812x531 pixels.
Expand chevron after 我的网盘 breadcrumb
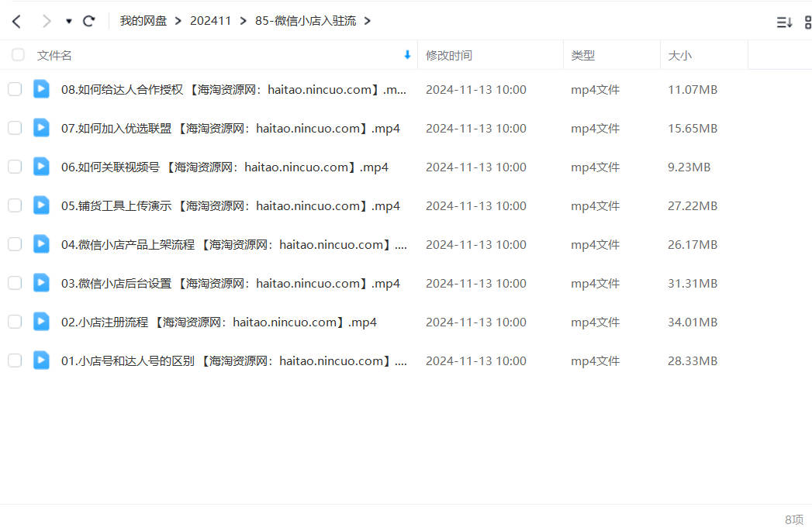point(178,21)
